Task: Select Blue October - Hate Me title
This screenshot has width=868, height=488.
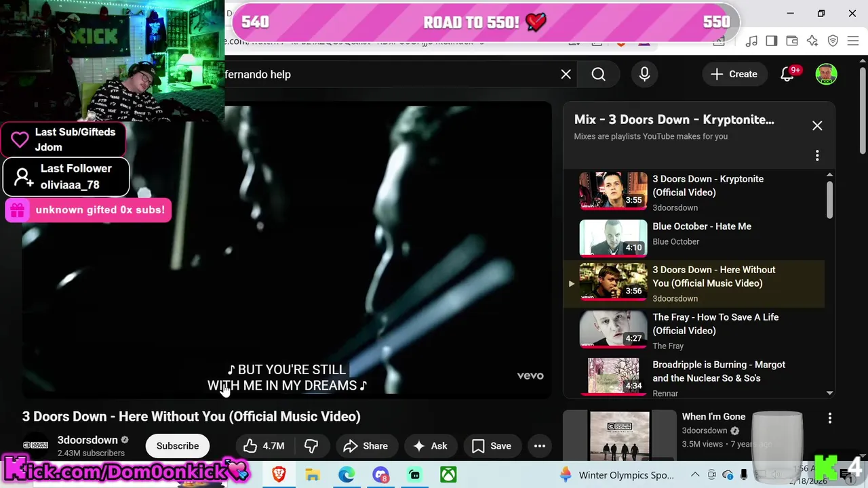Action: coord(701,226)
